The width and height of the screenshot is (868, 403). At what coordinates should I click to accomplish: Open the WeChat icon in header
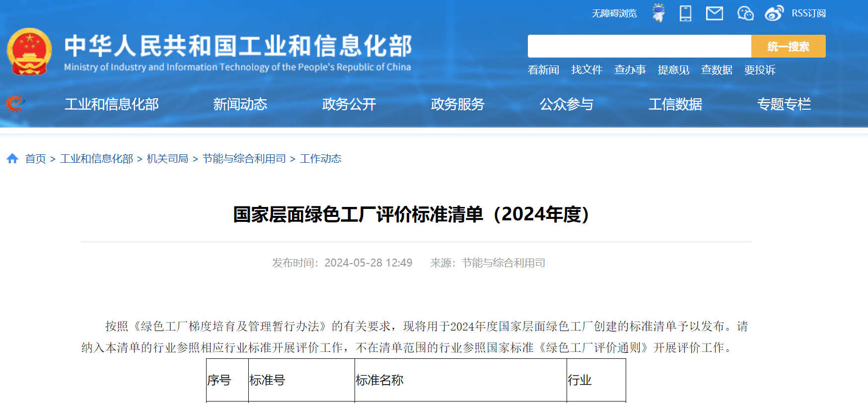(745, 13)
